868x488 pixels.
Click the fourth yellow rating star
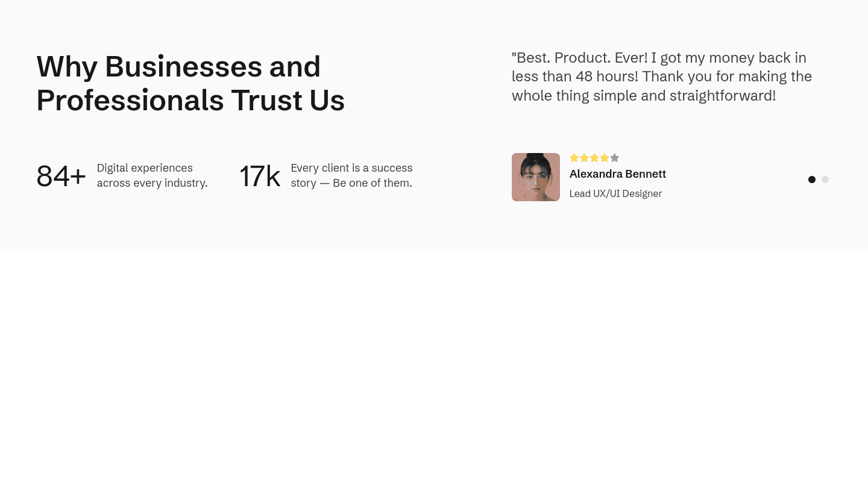605,158
